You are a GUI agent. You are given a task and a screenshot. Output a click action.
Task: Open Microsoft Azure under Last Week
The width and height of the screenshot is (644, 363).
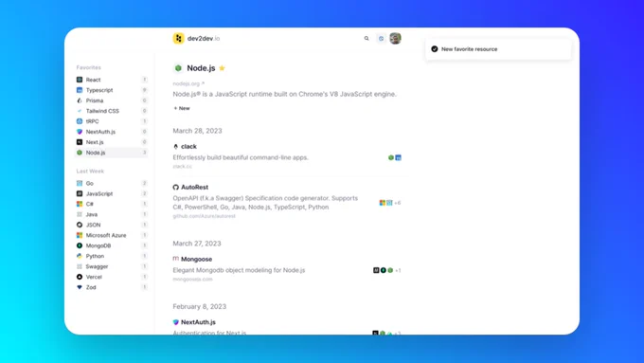point(112,235)
